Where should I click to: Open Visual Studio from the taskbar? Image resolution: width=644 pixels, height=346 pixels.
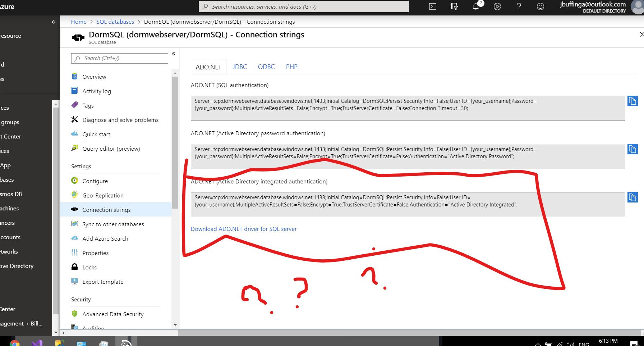point(37,343)
